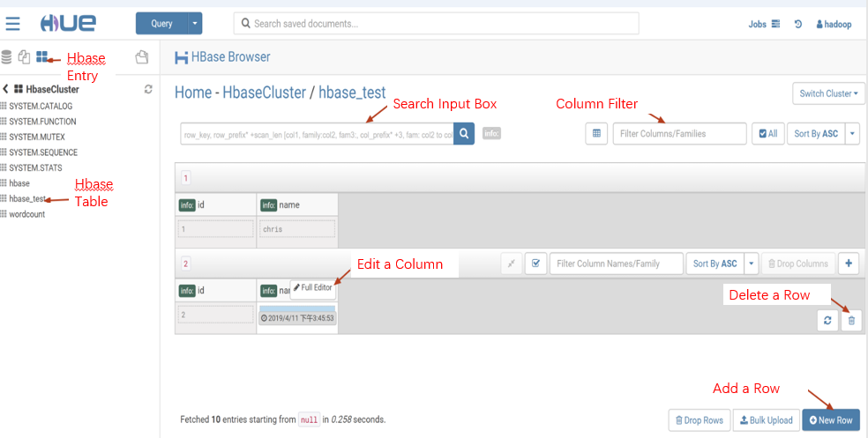Toggle the info: column family tag
Image resolution: width=868 pixels, height=438 pixels.
[491, 133]
